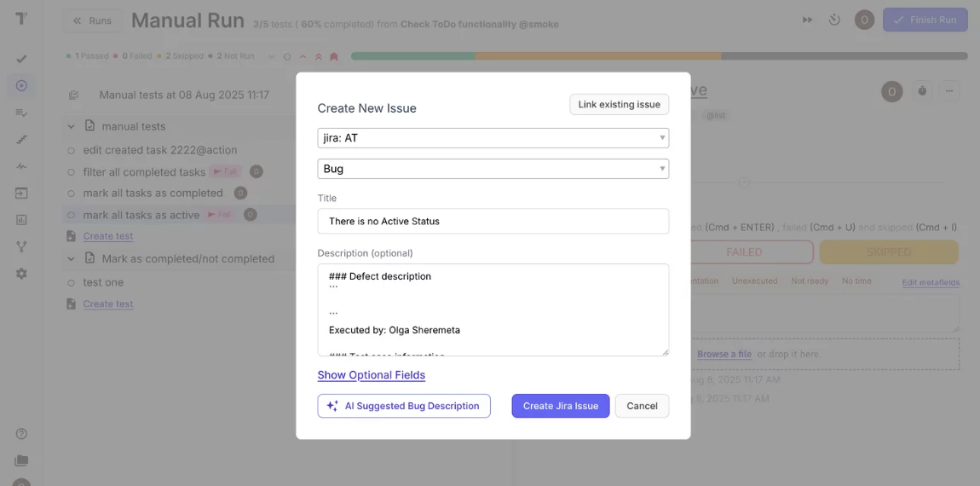Click the add-file icon beside first Create test

[x=72, y=236]
